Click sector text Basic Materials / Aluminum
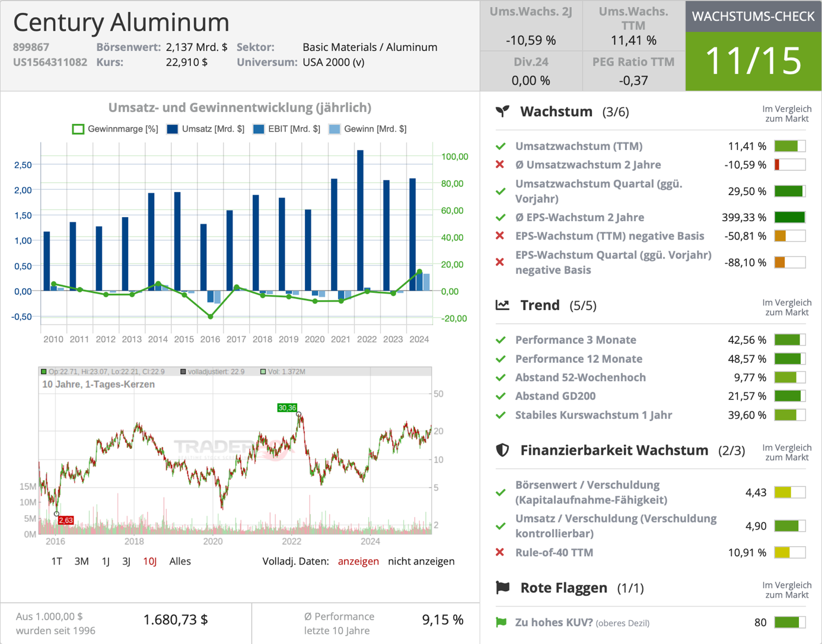 [x=370, y=47]
